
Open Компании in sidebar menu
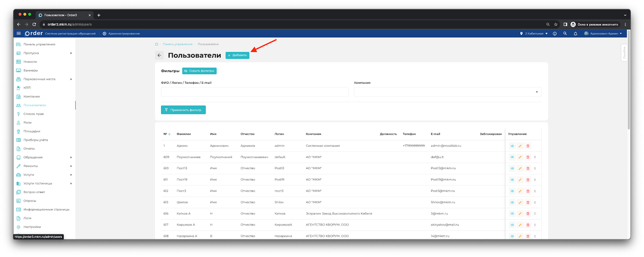point(31,97)
